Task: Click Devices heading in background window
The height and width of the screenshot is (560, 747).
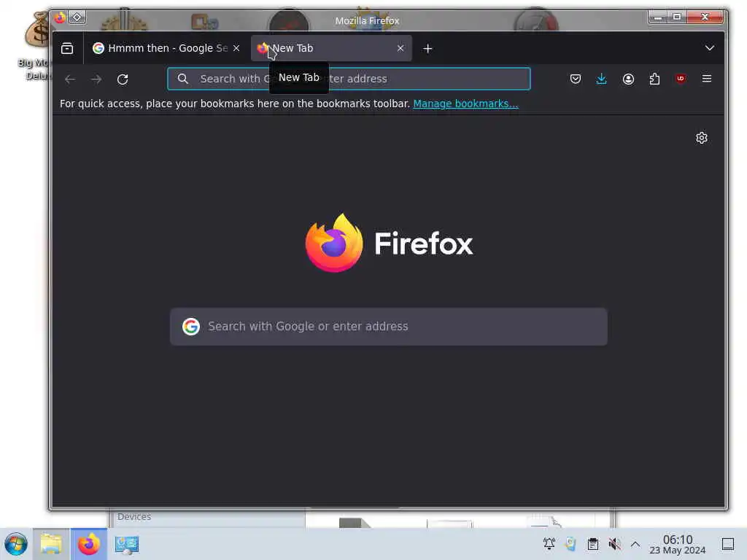Action: 134,517
